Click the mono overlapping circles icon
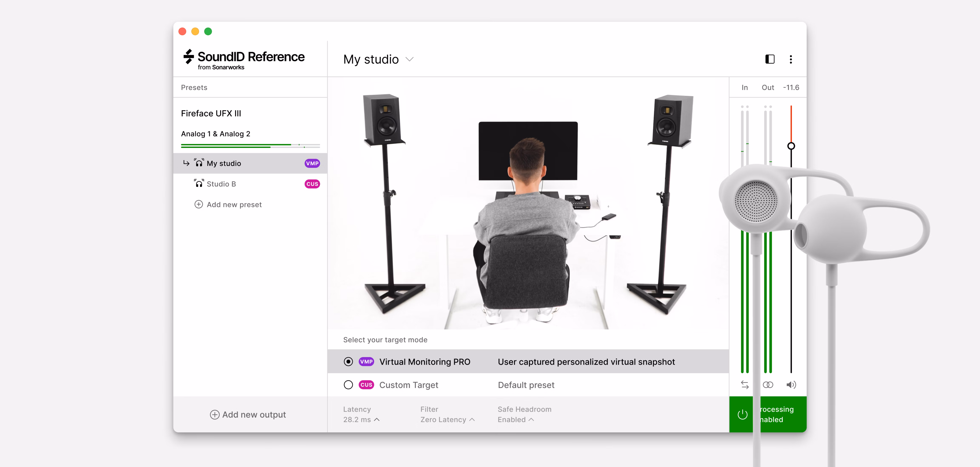This screenshot has width=980, height=467. tap(768, 384)
